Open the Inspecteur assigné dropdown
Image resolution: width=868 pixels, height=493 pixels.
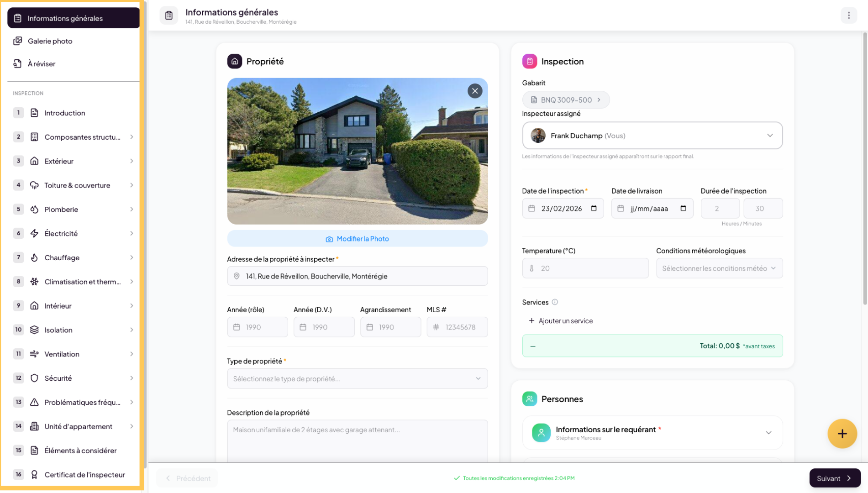(x=652, y=136)
